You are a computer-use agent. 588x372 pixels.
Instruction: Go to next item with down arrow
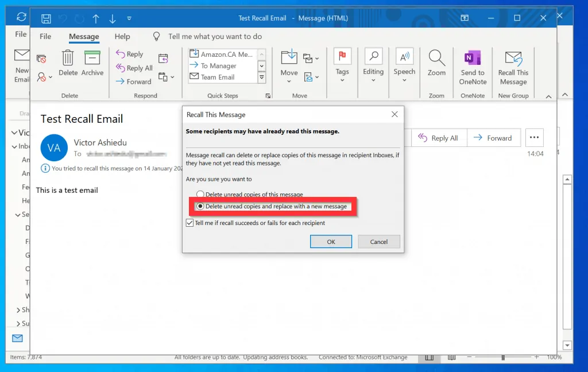pyautogui.click(x=113, y=18)
